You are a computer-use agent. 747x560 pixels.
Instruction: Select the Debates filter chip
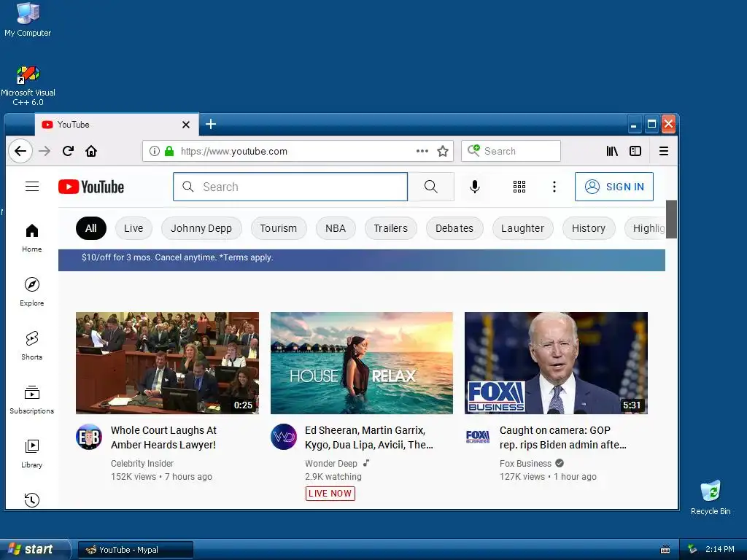point(454,228)
